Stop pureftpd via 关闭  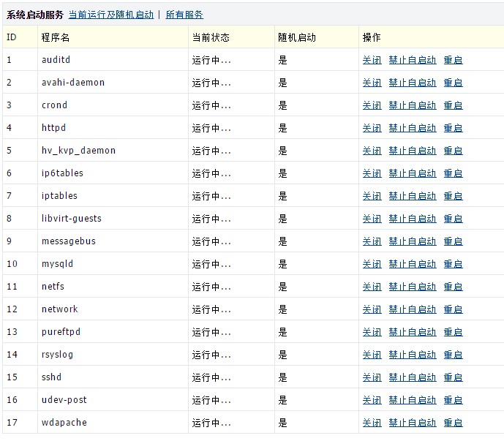[372, 332]
